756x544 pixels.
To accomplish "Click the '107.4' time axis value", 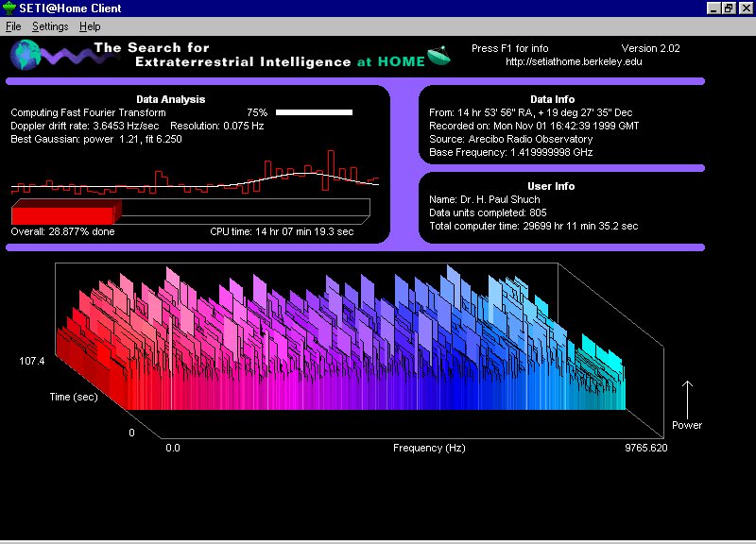I will coord(32,361).
